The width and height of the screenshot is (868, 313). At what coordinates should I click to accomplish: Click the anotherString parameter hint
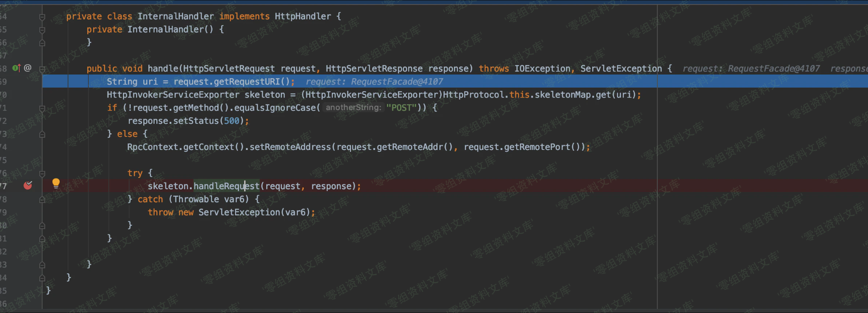tap(353, 107)
